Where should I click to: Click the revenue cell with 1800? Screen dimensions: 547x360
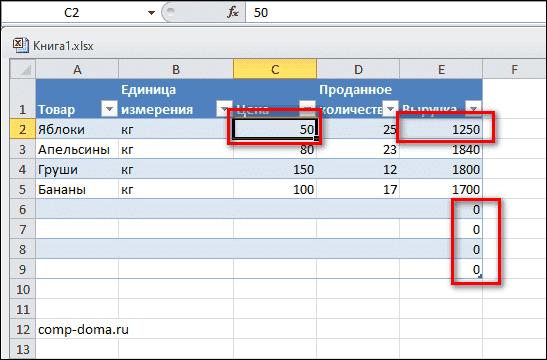pos(441,169)
